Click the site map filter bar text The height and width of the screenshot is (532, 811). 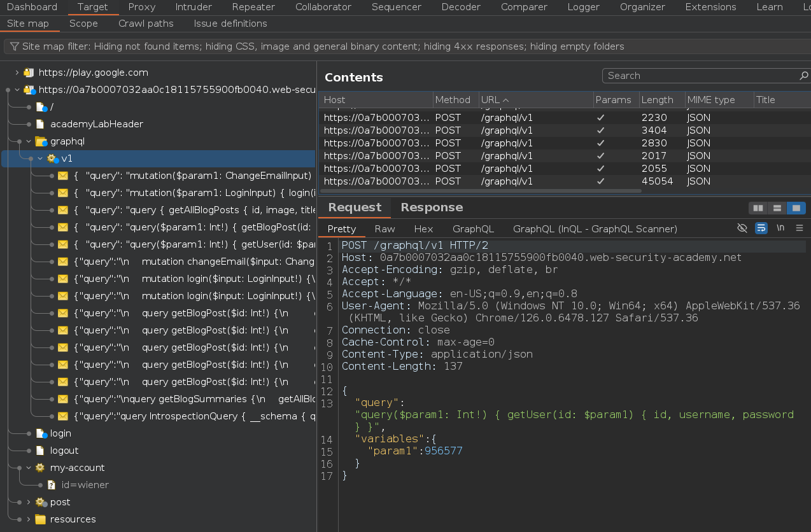tap(323, 46)
